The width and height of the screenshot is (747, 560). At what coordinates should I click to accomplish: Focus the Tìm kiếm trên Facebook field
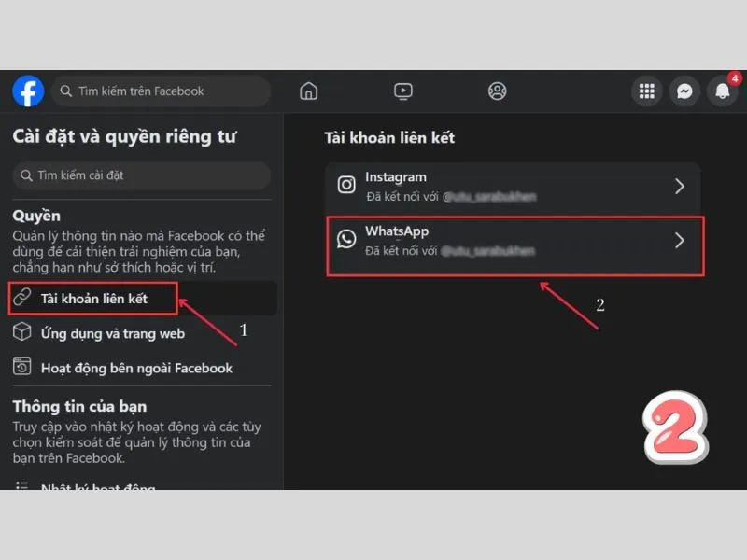(x=161, y=91)
